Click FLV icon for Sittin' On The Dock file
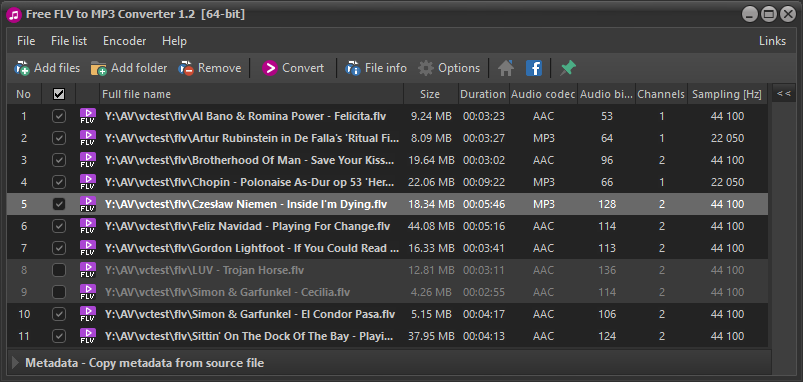This screenshot has width=803, height=382. click(88, 336)
